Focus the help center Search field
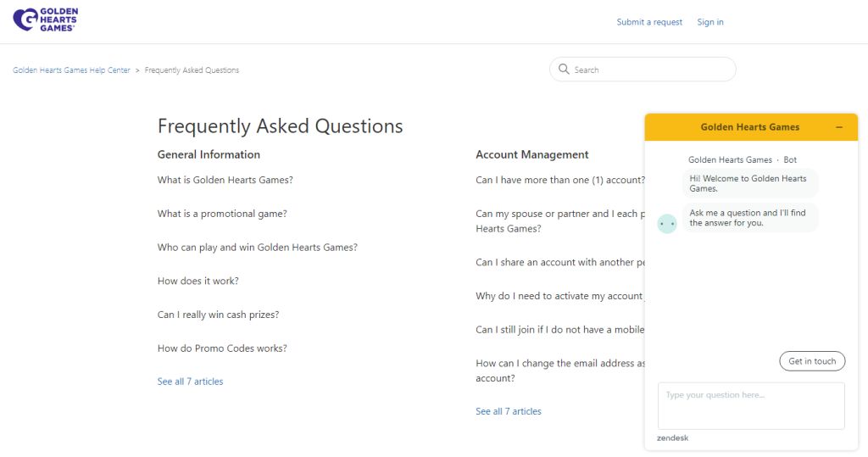This screenshot has width=868, height=457. (648, 70)
